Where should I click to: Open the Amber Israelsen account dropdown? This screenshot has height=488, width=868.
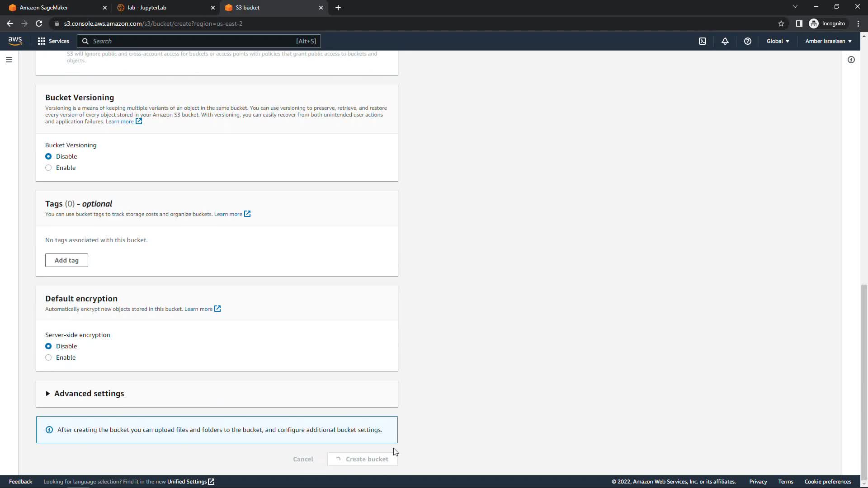pyautogui.click(x=828, y=41)
